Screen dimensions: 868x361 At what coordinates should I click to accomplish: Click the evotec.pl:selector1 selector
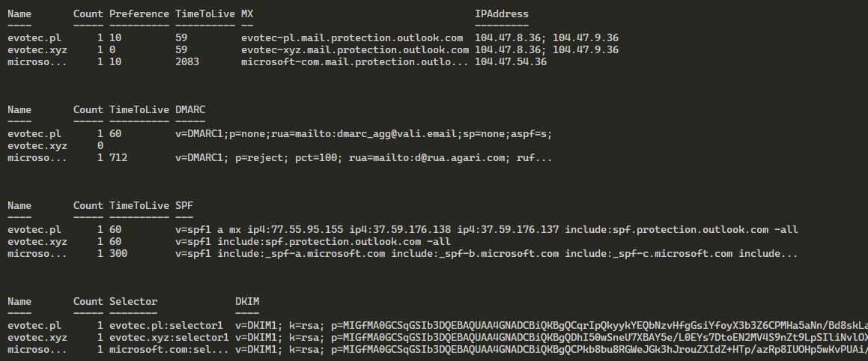pos(166,326)
